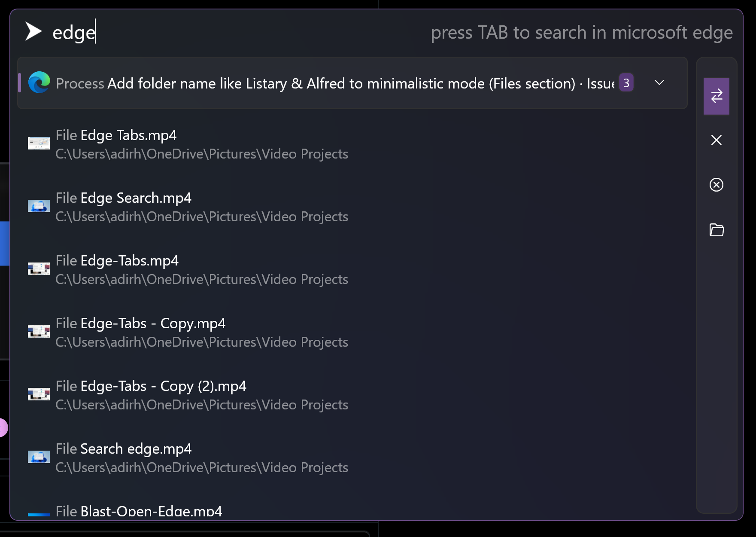The width and height of the screenshot is (756, 537).
Task: Click the end process circled-X icon
Action: [x=716, y=185]
